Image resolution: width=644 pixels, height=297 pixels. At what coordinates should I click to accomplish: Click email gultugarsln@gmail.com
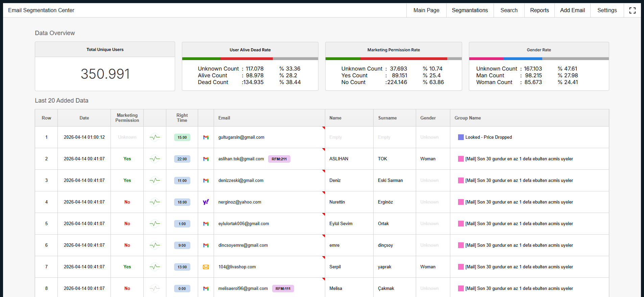point(241,137)
